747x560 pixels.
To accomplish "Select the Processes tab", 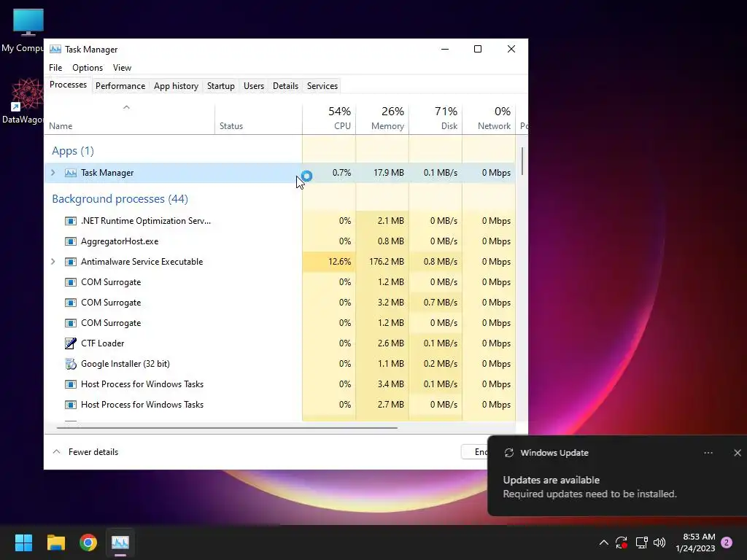I will tap(68, 85).
